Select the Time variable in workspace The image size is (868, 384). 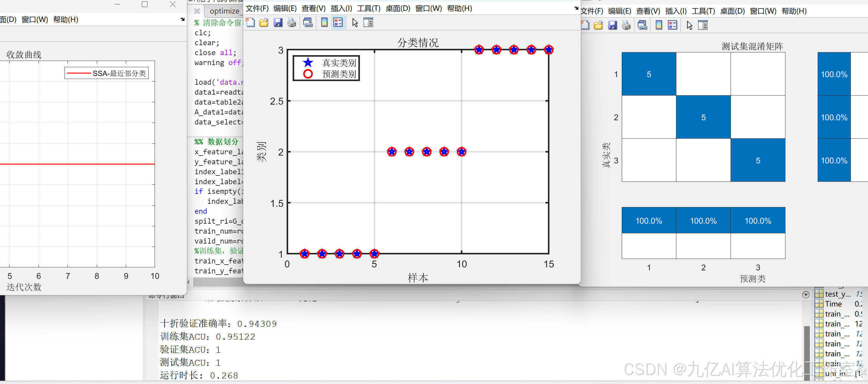(x=833, y=304)
